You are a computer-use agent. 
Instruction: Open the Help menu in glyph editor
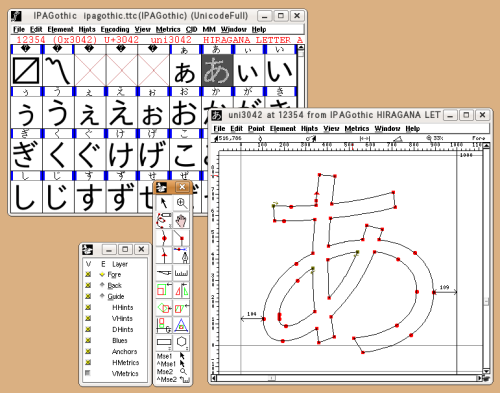(x=413, y=129)
